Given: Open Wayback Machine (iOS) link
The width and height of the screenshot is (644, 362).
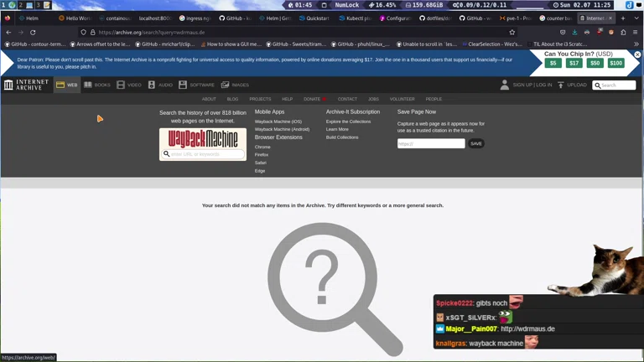Looking at the screenshot, I should 278,122.
